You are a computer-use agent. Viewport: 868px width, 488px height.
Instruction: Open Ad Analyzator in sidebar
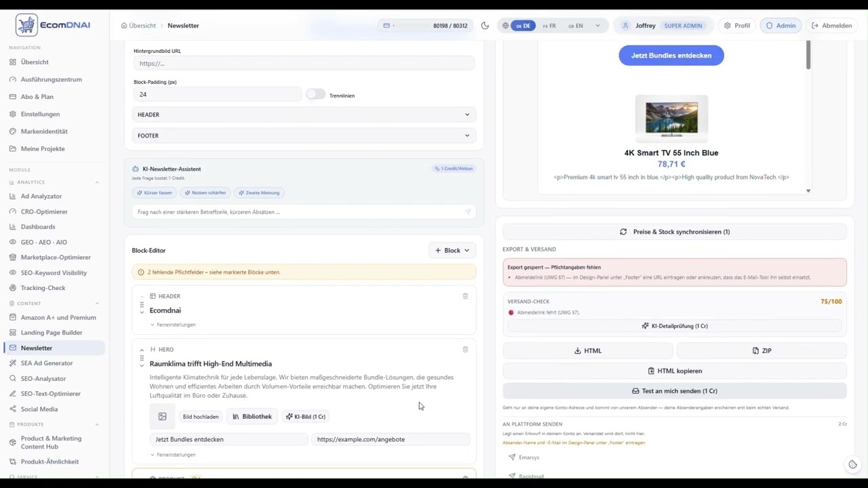click(41, 196)
